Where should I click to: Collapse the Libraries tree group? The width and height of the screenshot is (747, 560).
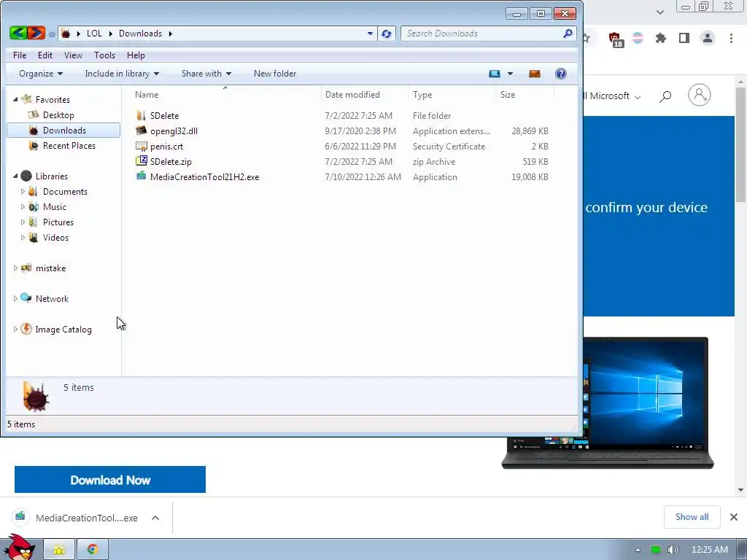(15, 176)
